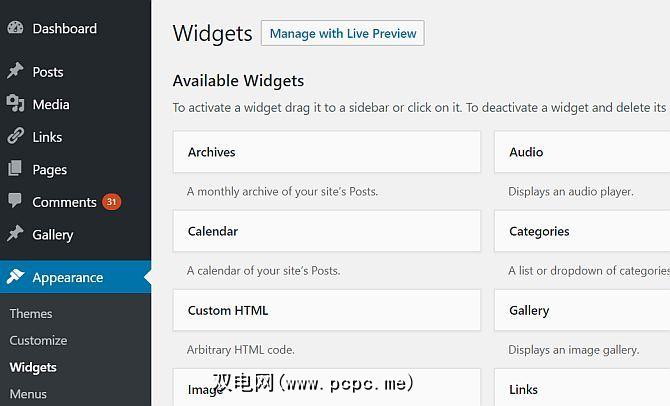Go to the Menus submenu item
The image size is (670, 406).
point(28,393)
